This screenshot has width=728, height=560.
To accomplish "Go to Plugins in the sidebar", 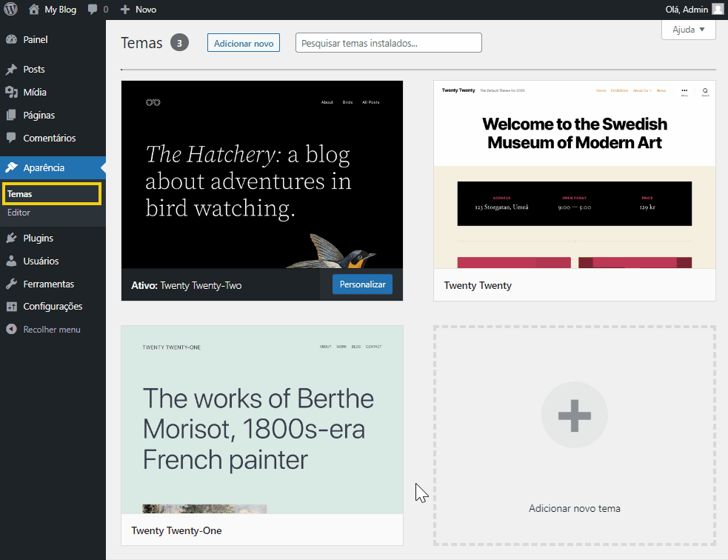I will pos(53,239).
